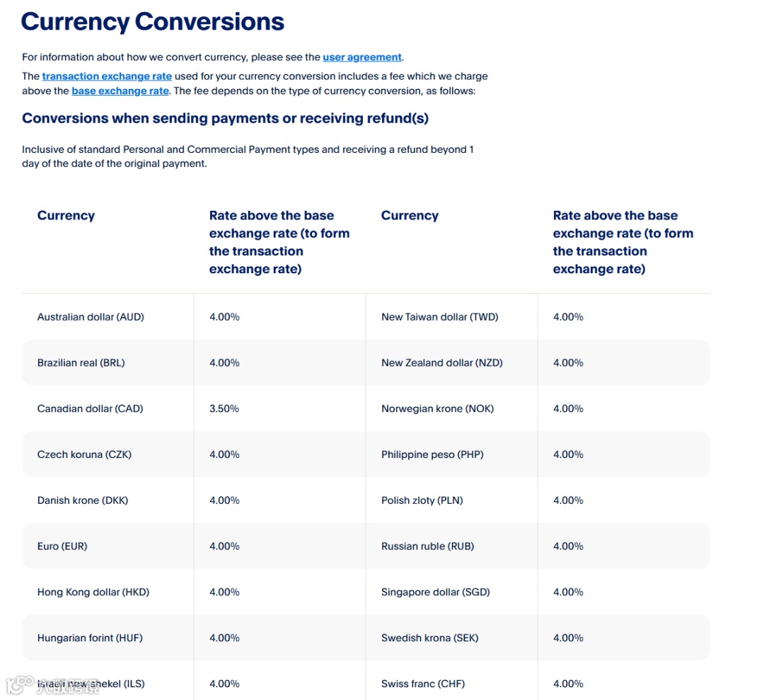This screenshot has height=700, width=764.
Task: Open the base exchange rate link
Action: pos(120,91)
